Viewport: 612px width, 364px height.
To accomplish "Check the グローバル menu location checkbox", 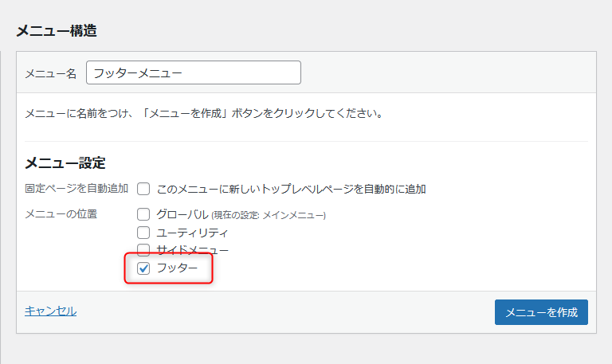I will [x=143, y=214].
